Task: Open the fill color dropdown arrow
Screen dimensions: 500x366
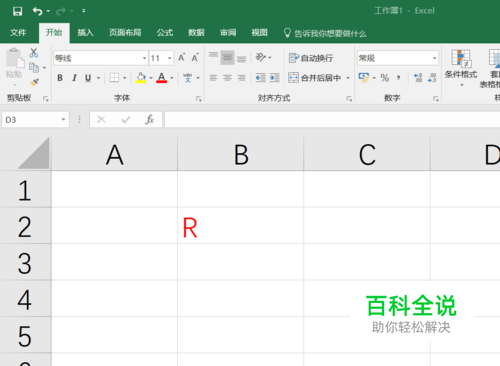Action: [151, 78]
